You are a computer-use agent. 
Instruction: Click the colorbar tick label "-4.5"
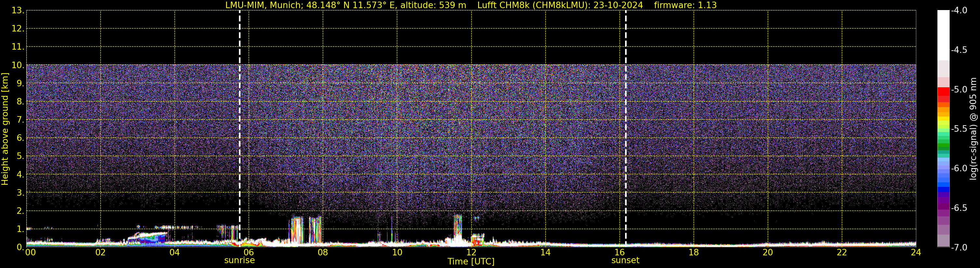tap(960, 50)
